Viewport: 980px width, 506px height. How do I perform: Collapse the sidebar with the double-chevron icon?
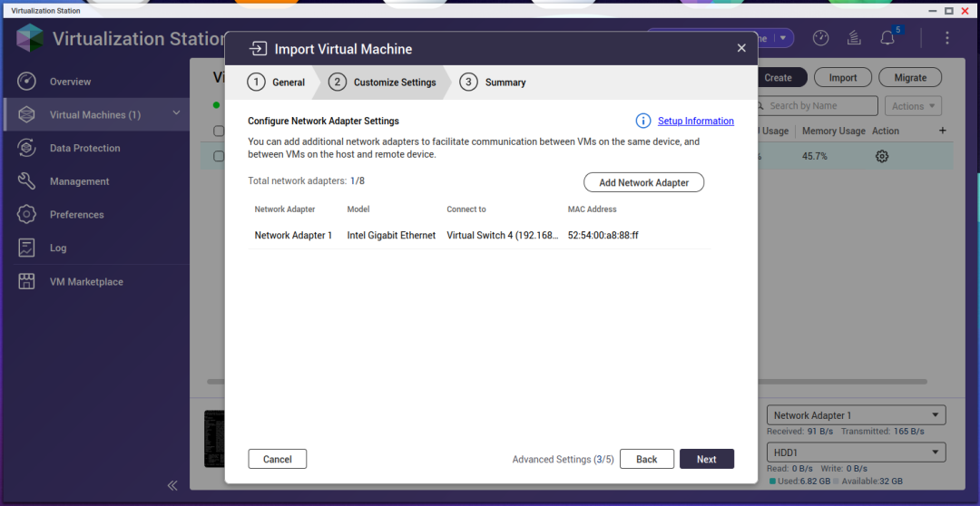pos(172,485)
